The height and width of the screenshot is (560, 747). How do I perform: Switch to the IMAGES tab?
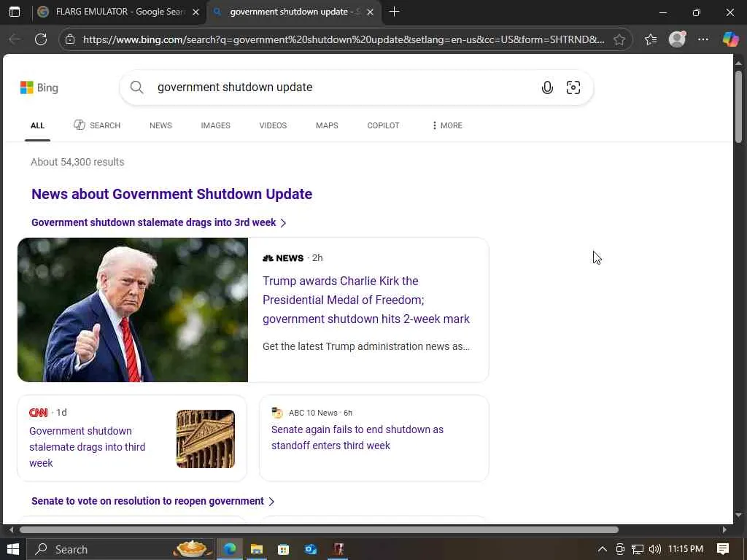point(215,125)
